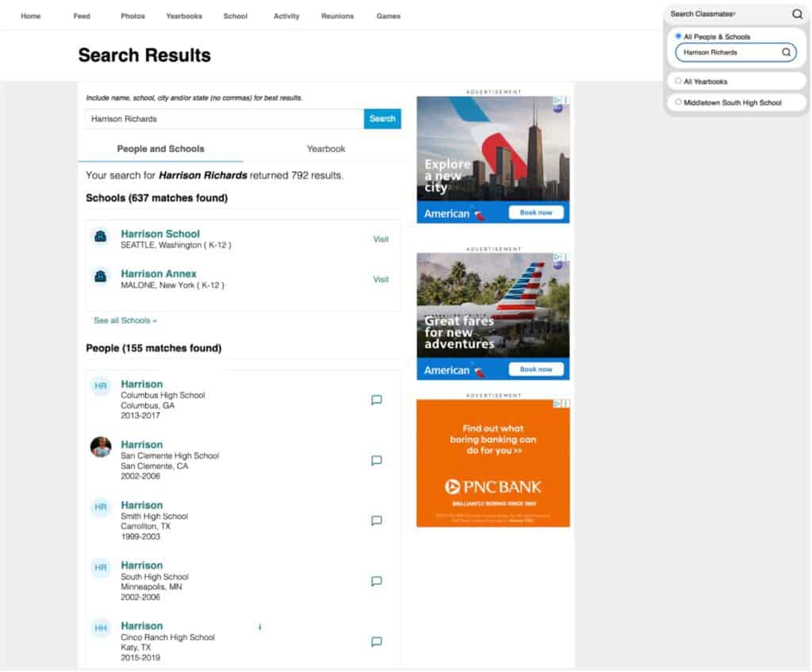Image resolution: width=812 pixels, height=672 pixels.
Task: Open the Reunions menu item
Action: [337, 16]
